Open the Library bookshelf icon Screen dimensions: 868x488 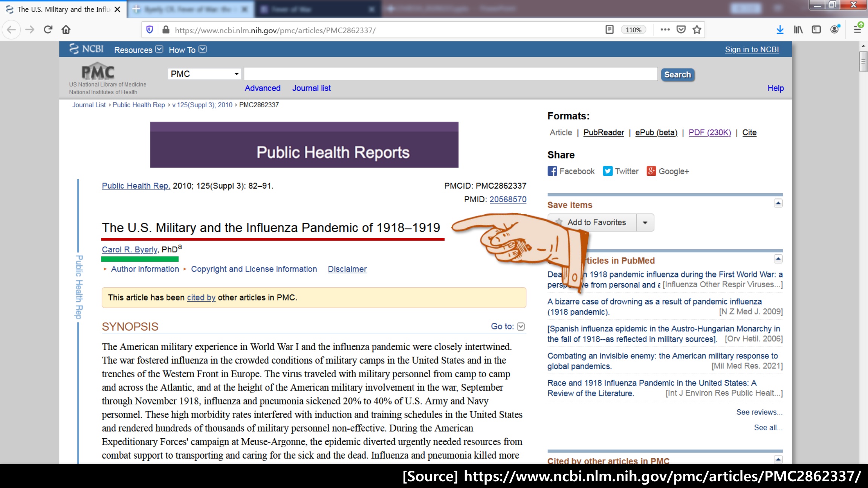(x=798, y=30)
